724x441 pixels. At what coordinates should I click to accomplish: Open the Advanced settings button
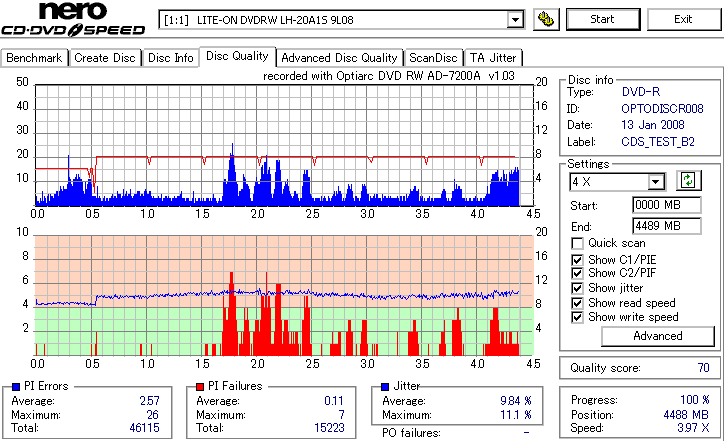coord(658,336)
